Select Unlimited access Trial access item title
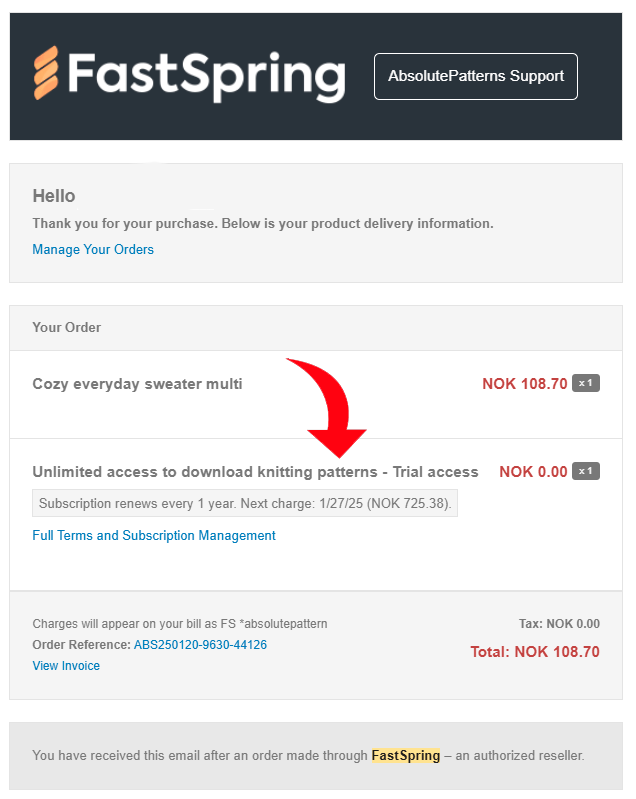 [x=255, y=472]
